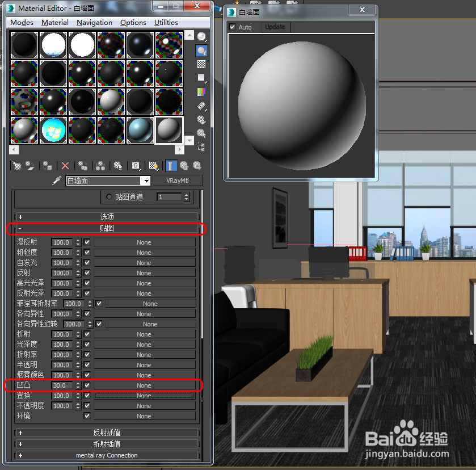Toggle the checkered Background icon
This screenshot has height=470, width=476.
(x=201, y=64)
